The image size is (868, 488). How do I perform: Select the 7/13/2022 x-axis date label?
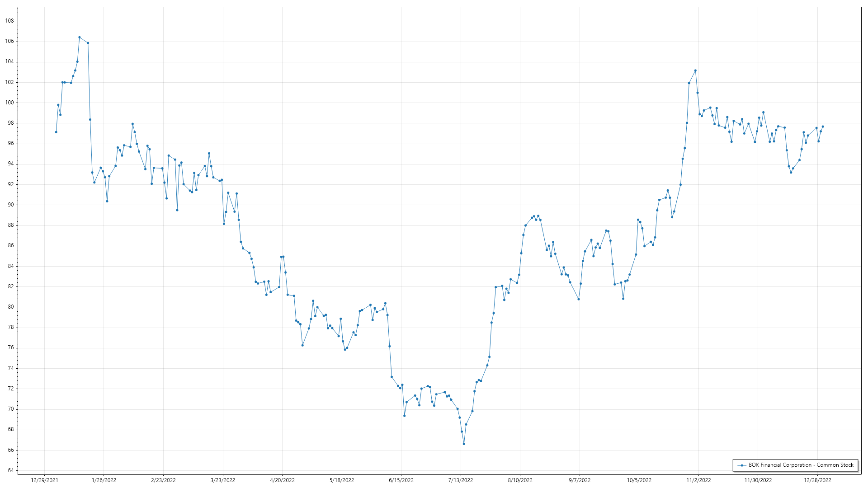461,480
